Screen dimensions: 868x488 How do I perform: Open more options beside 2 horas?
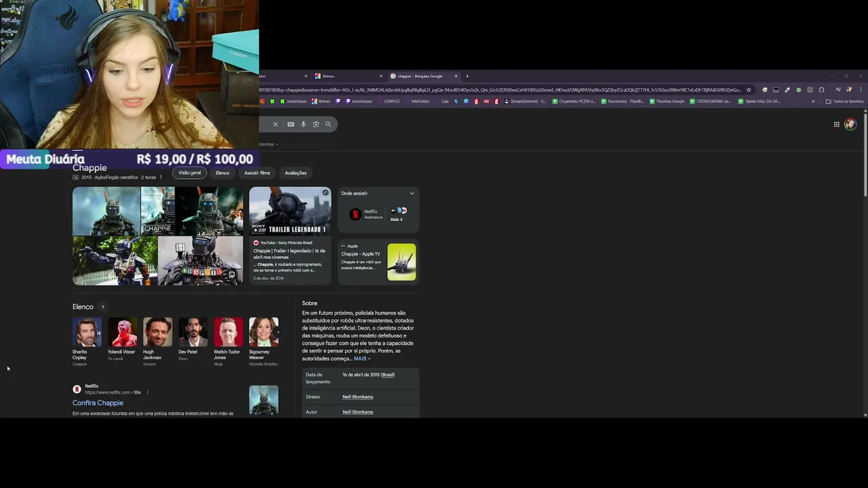[x=161, y=178]
